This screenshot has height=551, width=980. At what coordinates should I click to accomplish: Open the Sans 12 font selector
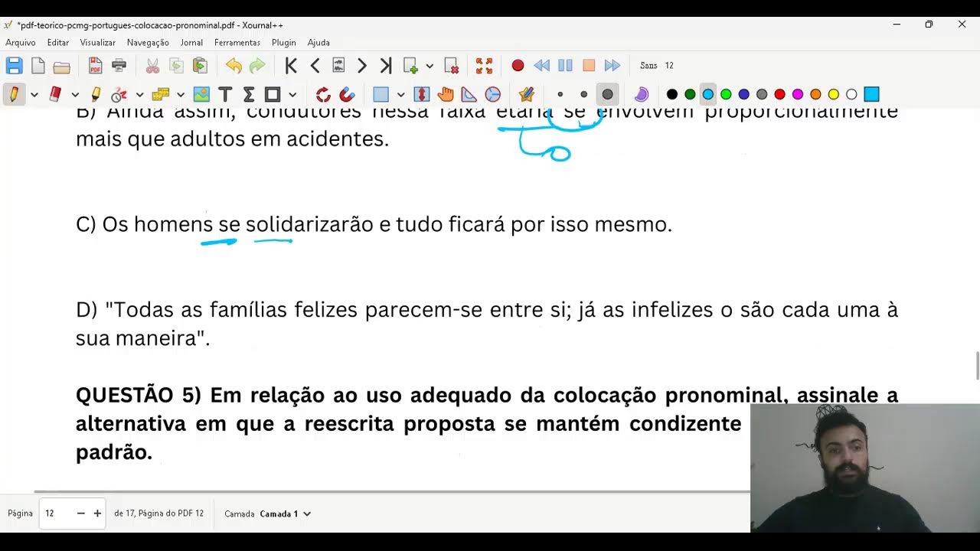[657, 66]
